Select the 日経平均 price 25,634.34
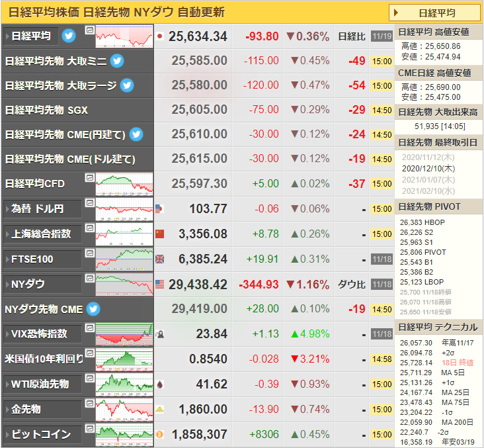Image resolution: width=484 pixels, height=448 pixels. tap(198, 36)
